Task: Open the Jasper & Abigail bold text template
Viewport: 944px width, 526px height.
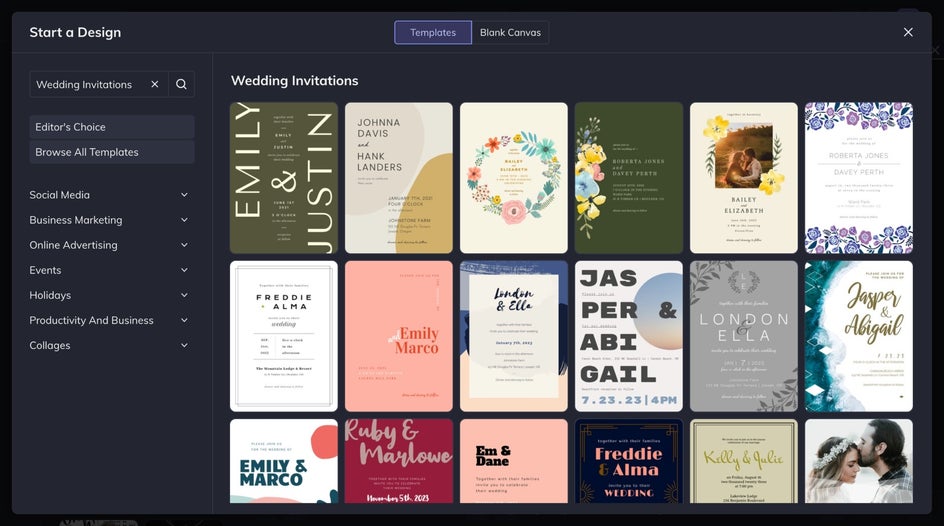Action: point(629,336)
